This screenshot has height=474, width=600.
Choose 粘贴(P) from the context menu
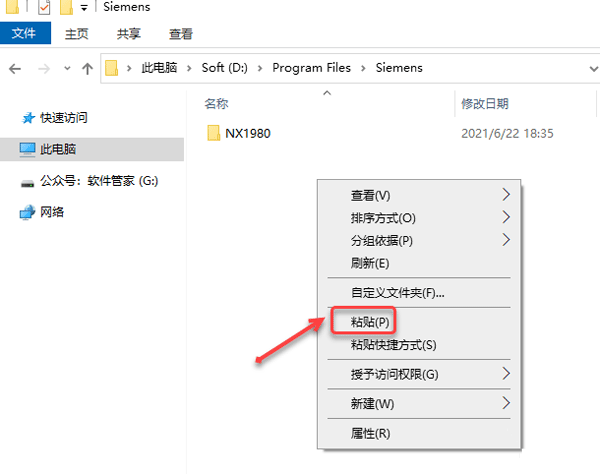pyautogui.click(x=419, y=322)
